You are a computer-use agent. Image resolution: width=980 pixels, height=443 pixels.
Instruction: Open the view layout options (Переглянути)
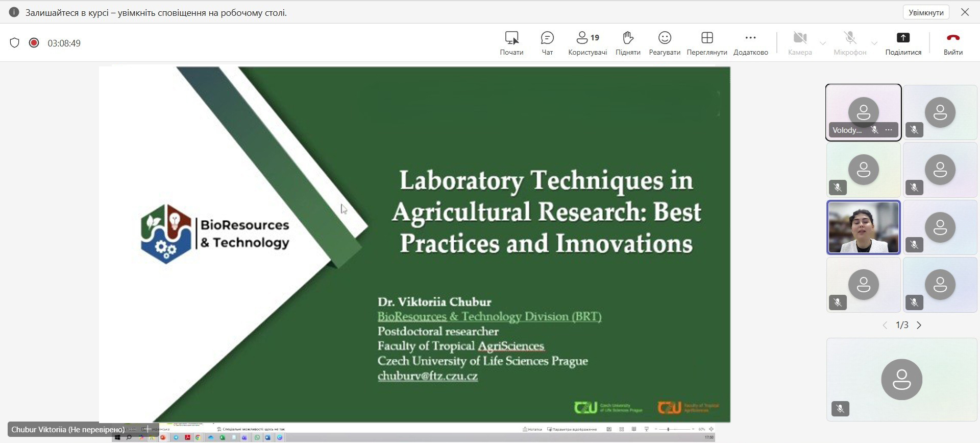coord(707,43)
